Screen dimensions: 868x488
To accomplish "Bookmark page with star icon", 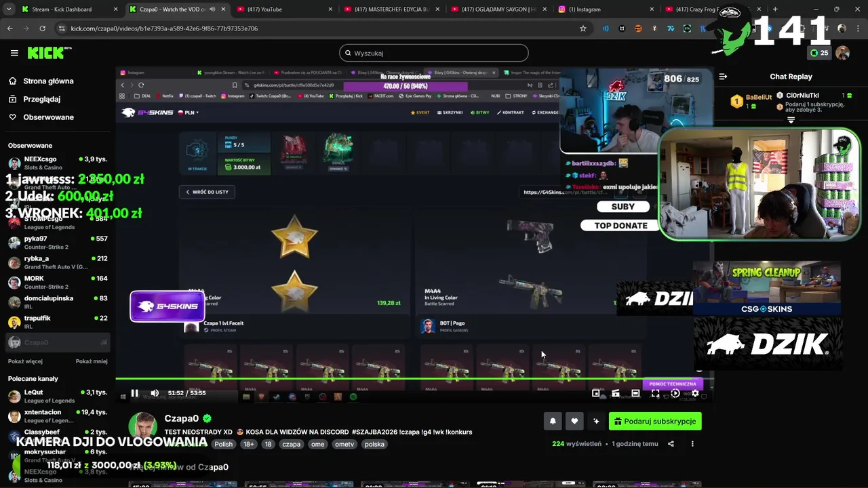I will pos(583,28).
